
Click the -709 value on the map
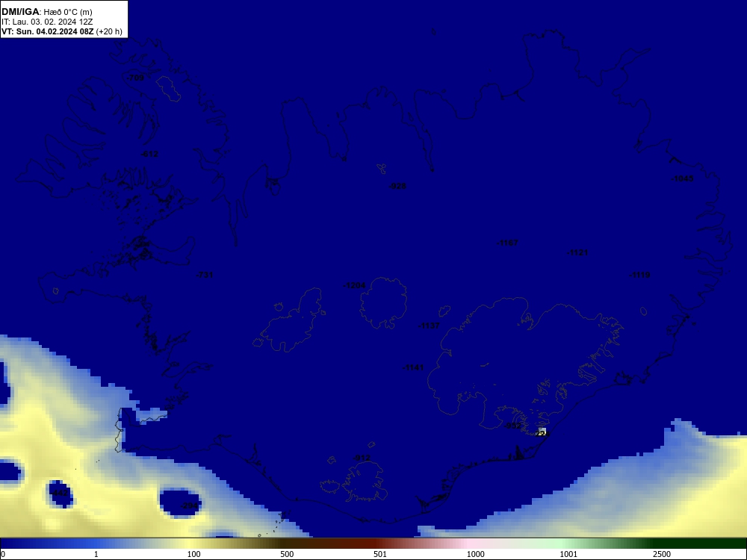(136, 78)
